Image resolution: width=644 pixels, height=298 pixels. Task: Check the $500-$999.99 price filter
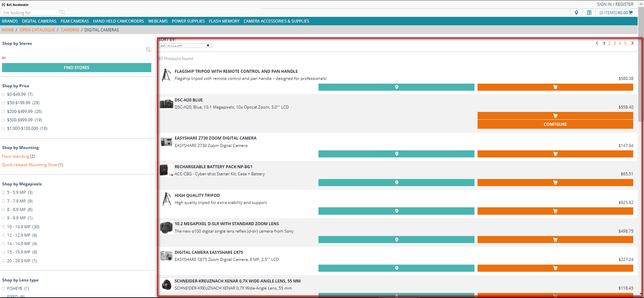click(3, 120)
